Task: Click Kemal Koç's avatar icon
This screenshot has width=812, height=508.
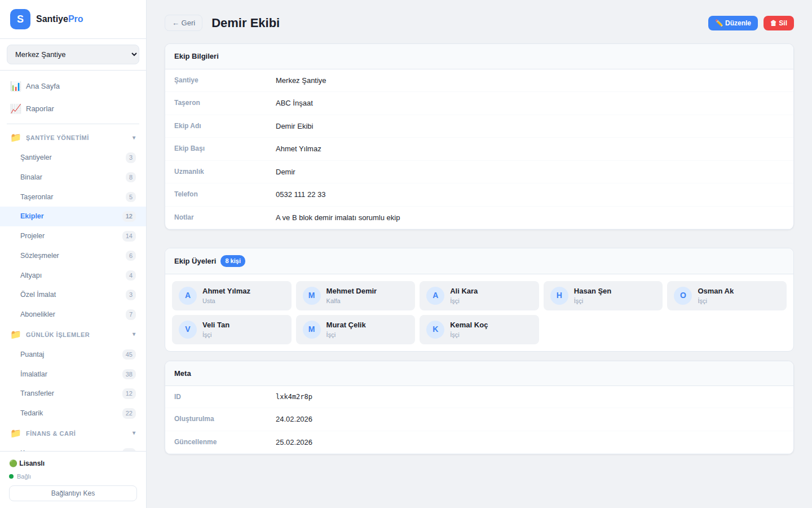Action: click(x=435, y=330)
